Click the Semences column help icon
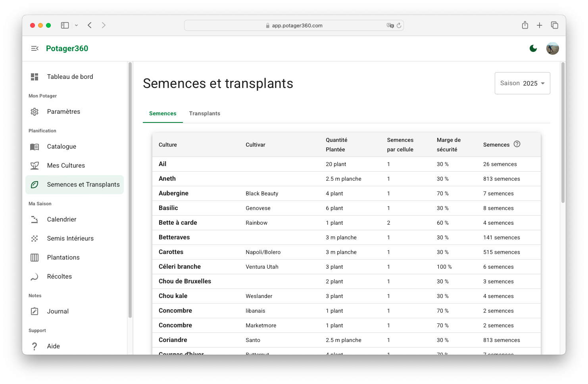The width and height of the screenshot is (588, 384). [x=517, y=144]
